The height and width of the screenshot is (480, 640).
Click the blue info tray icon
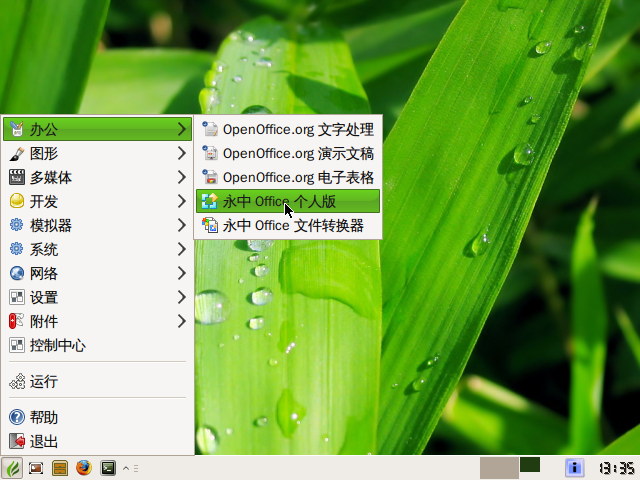[x=574, y=468]
